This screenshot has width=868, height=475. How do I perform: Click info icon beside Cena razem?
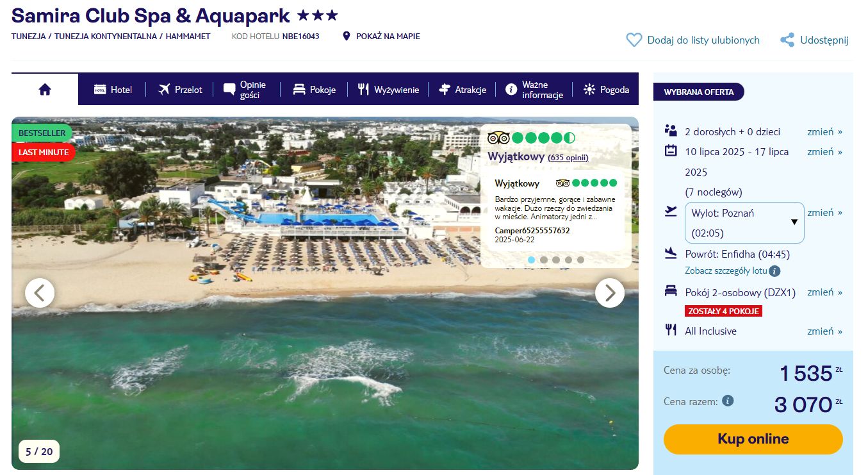click(x=728, y=401)
